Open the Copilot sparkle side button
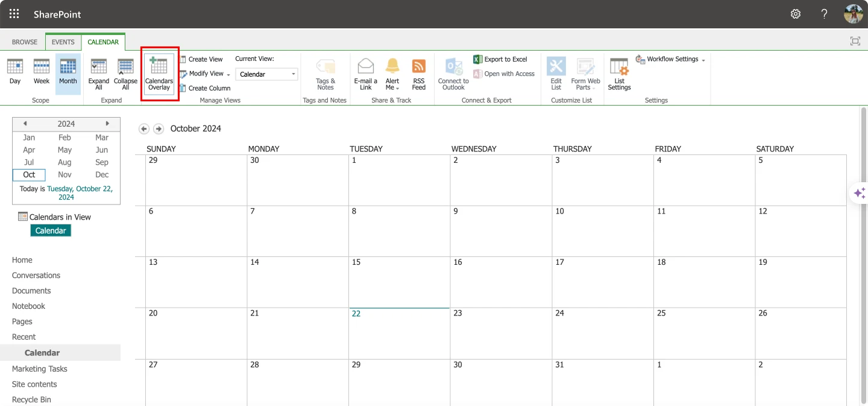Image resolution: width=868 pixels, height=406 pixels. point(859,193)
